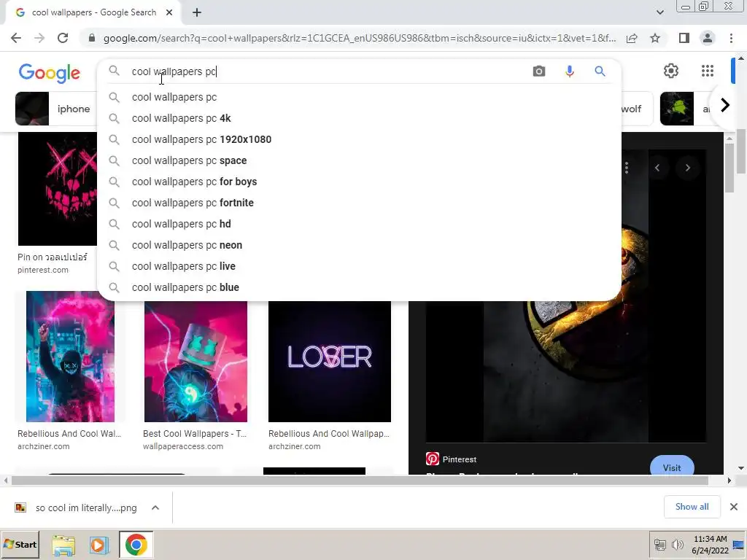Reload the current page
This screenshot has width=747, height=560.
[63, 38]
